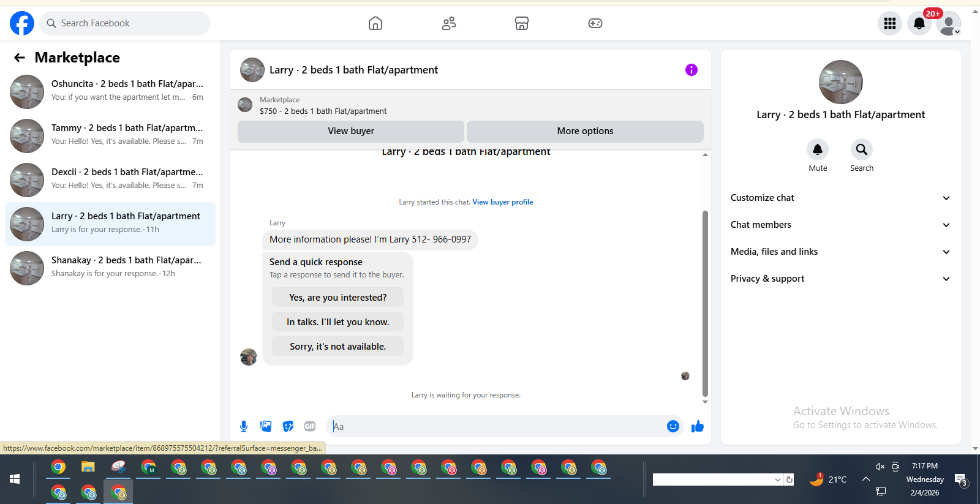980x504 pixels.
Task: Expand the Chat members section
Action: click(840, 225)
